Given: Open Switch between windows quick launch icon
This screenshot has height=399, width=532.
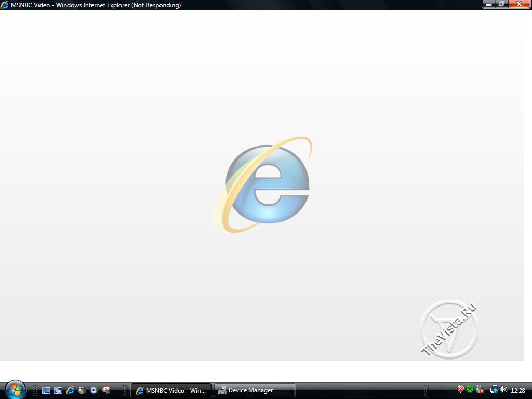Looking at the screenshot, I should 58,391.
